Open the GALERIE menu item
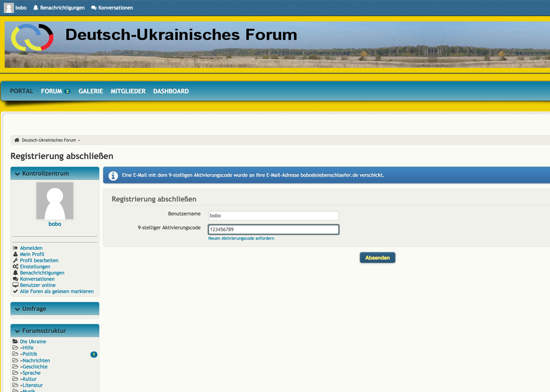550x392 pixels. pos(91,91)
